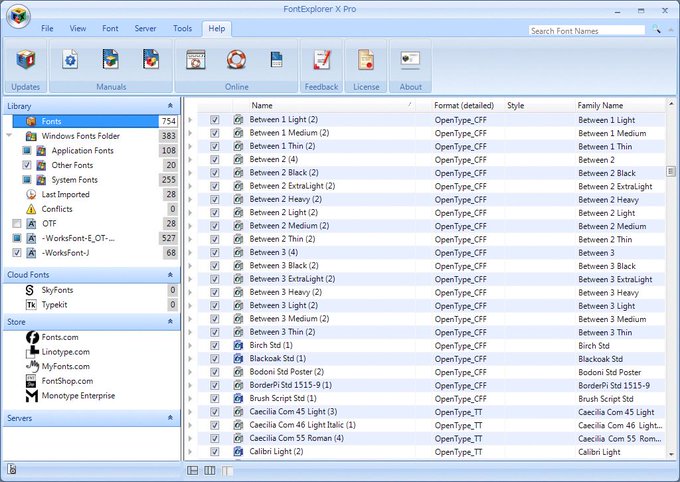Toggle checkbox for Calibri Light (2)

point(215,452)
